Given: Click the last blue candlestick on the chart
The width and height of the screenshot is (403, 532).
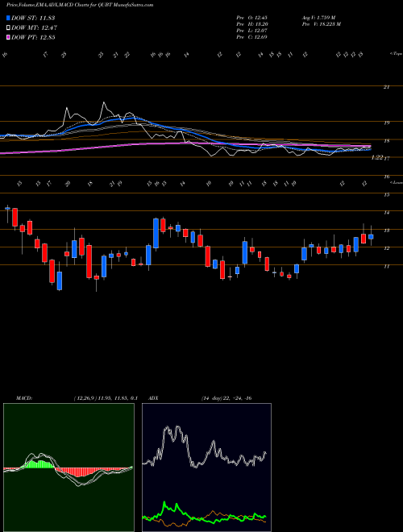Looking at the screenshot, I should coord(371,236).
